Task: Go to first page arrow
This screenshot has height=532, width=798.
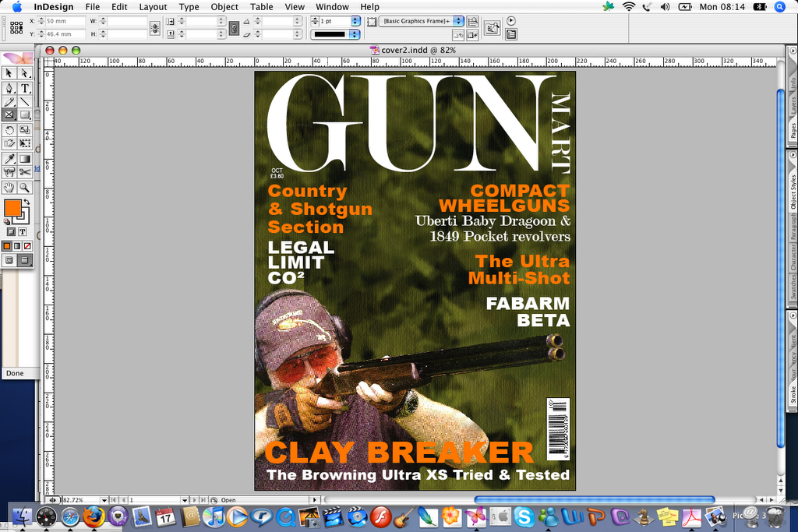Action: coord(114,500)
